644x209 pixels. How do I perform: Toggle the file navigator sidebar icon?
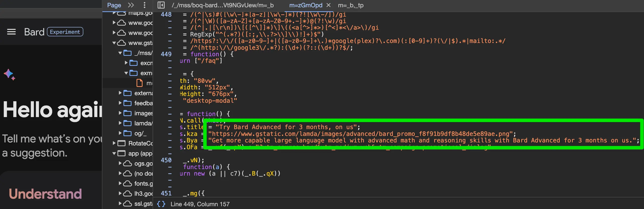coord(161,5)
